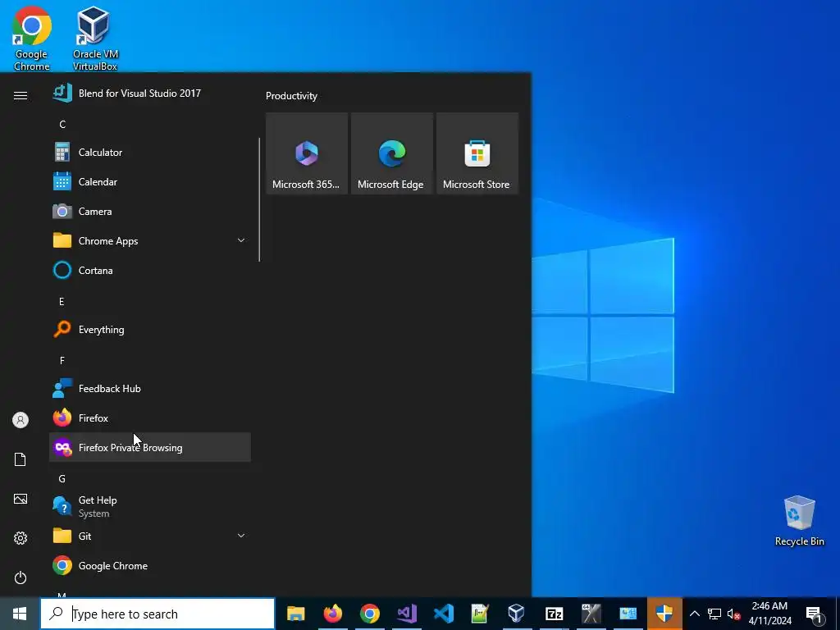This screenshot has height=630, width=840.
Task: Open the Power options in Start sidebar
Action: tap(21, 577)
